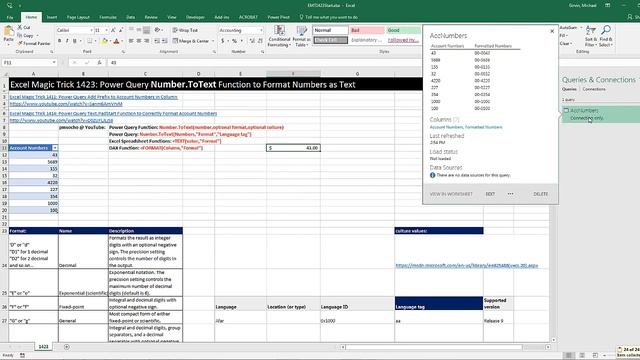The width and height of the screenshot is (640, 360).
Task: Increase font size with the larger A icon
Action: pyautogui.click(x=113, y=30)
